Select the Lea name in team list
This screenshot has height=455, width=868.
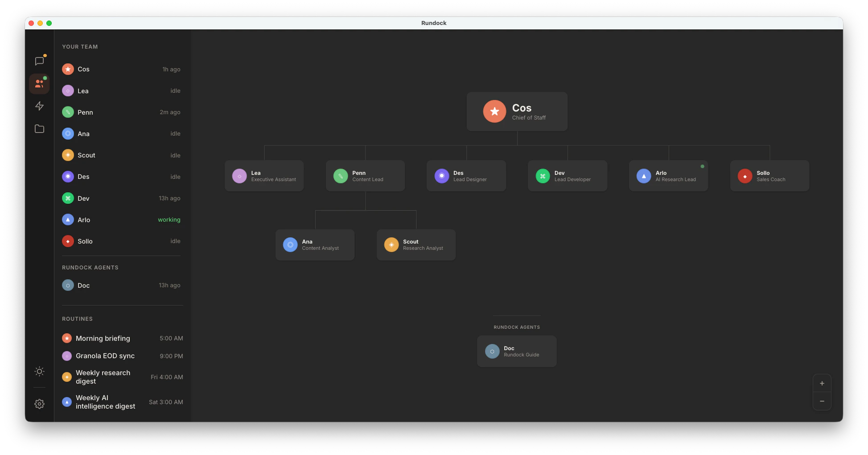click(x=83, y=91)
